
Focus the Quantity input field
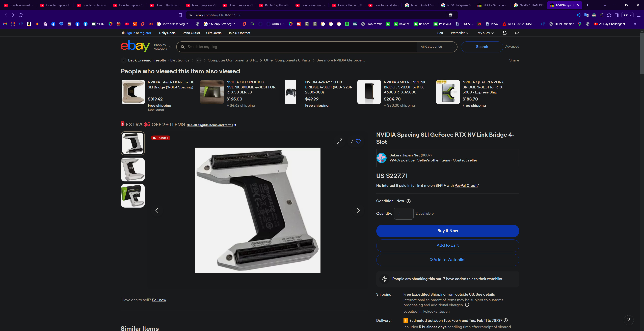point(404,214)
